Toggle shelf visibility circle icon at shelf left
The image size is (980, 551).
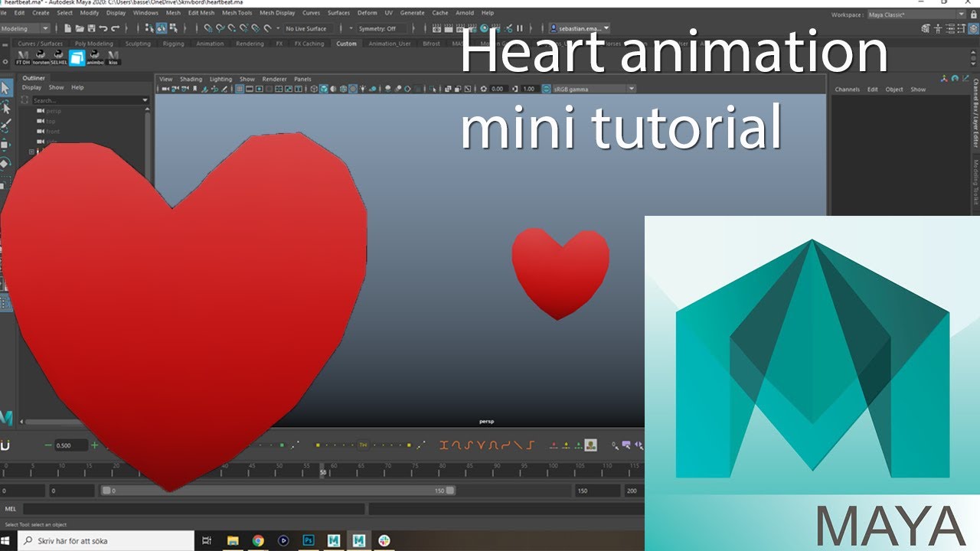pos(5,62)
